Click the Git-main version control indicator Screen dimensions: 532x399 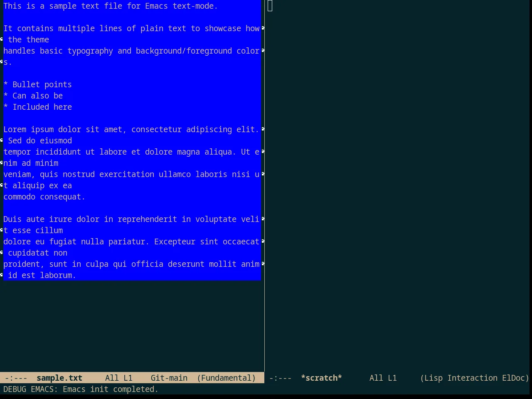pos(169,378)
